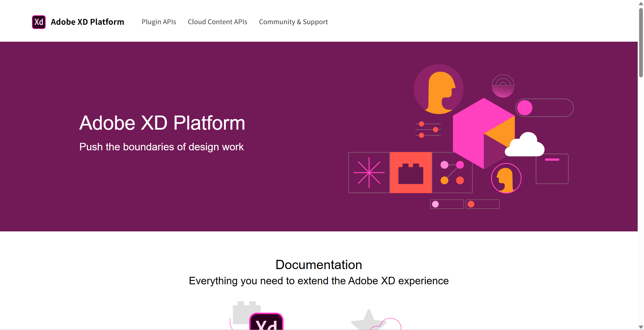Click the sliders adjustment icon graphic
The image size is (644, 330).
(428, 130)
